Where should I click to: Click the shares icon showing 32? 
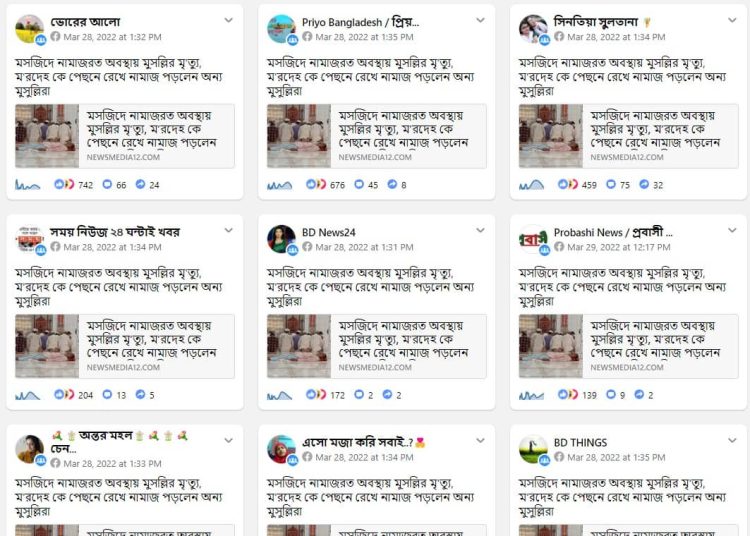644,184
